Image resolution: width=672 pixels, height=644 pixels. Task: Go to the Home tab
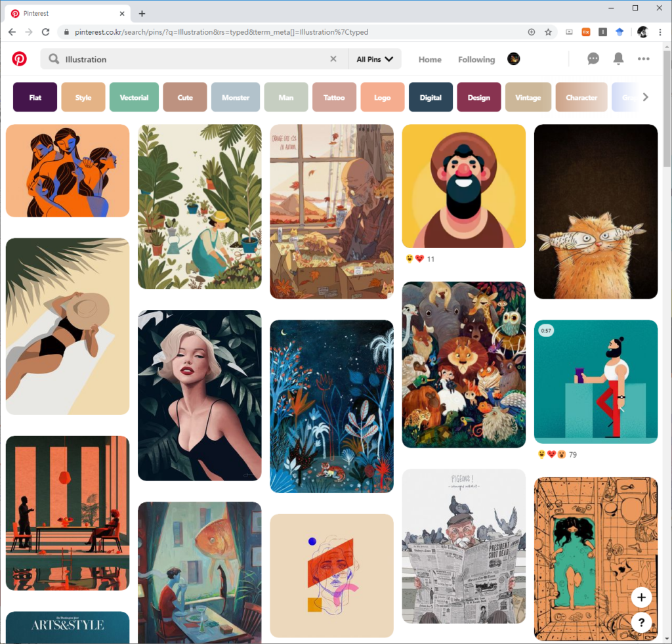click(x=430, y=60)
